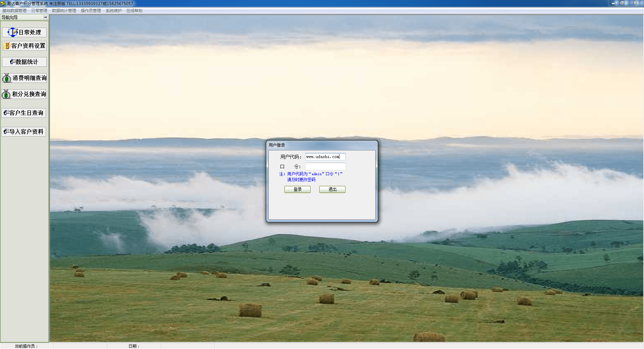Open the 操作员管理 menu
The width and height of the screenshot is (644, 349).
tap(91, 11)
